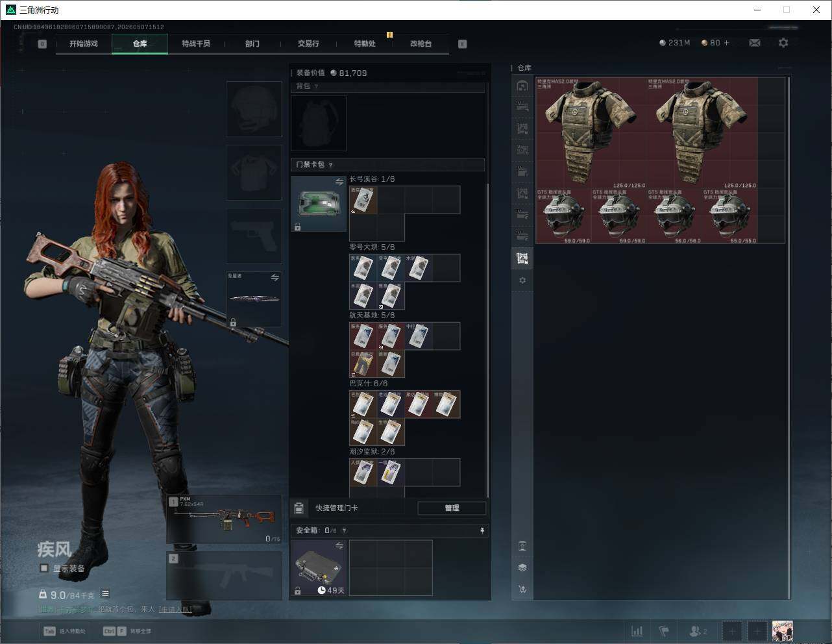The width and height of the screenshot is (832, 644).
Task: Select the first keycard under 航天基地
Action: (363, 336)
